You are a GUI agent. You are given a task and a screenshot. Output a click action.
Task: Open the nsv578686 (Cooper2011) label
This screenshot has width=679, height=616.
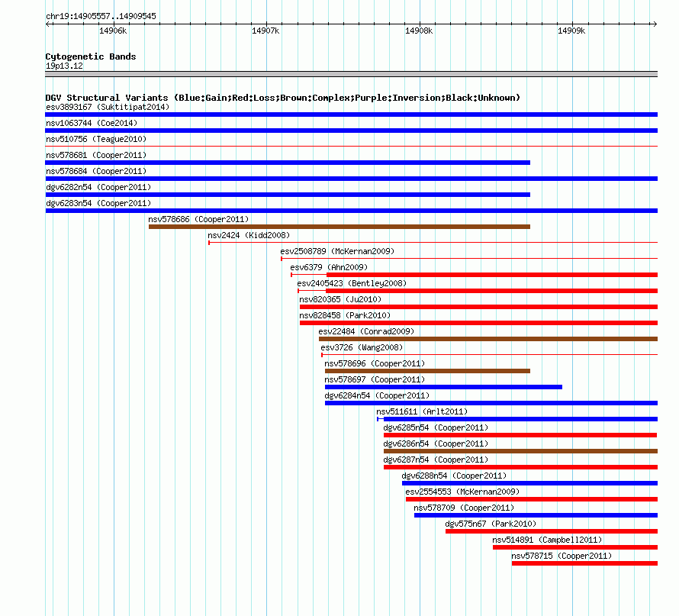click(x=198, y=219)
